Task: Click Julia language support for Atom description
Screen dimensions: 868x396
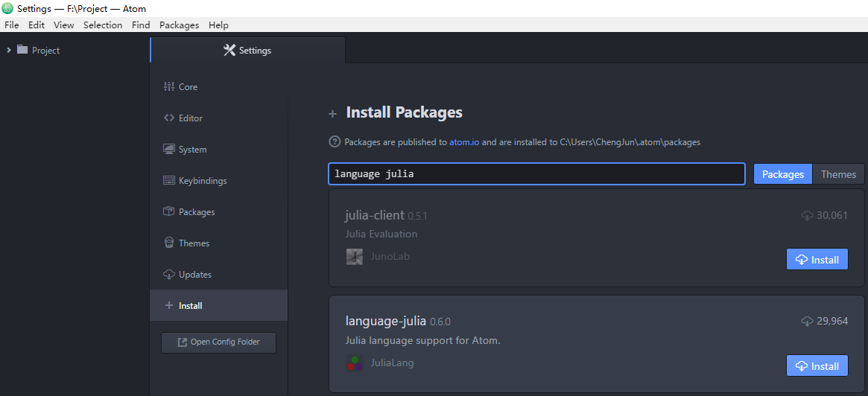Action: tap(422, 340)
